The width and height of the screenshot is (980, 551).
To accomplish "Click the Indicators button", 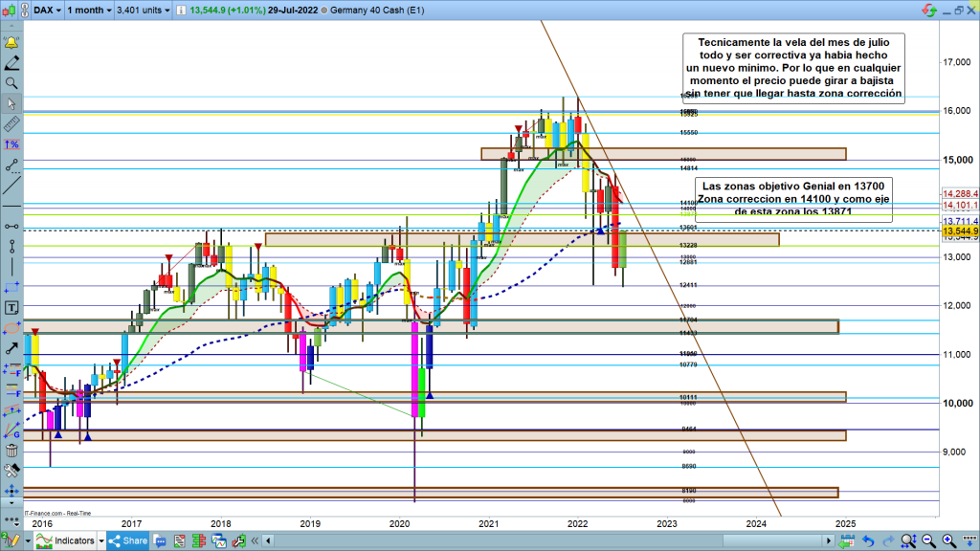I will [x=65, y=541].
